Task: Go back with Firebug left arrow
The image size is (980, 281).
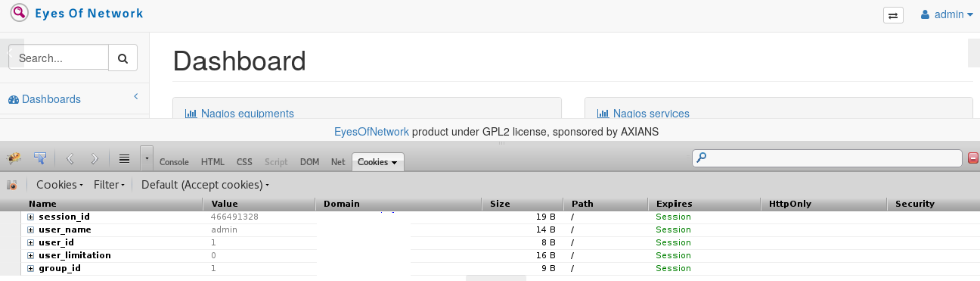Action: point(70,158)
